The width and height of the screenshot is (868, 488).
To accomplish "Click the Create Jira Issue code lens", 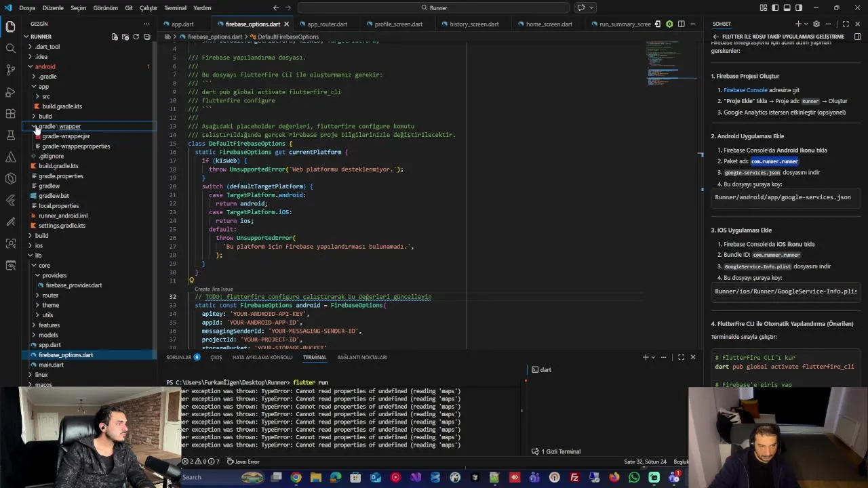I will (214, 289).
